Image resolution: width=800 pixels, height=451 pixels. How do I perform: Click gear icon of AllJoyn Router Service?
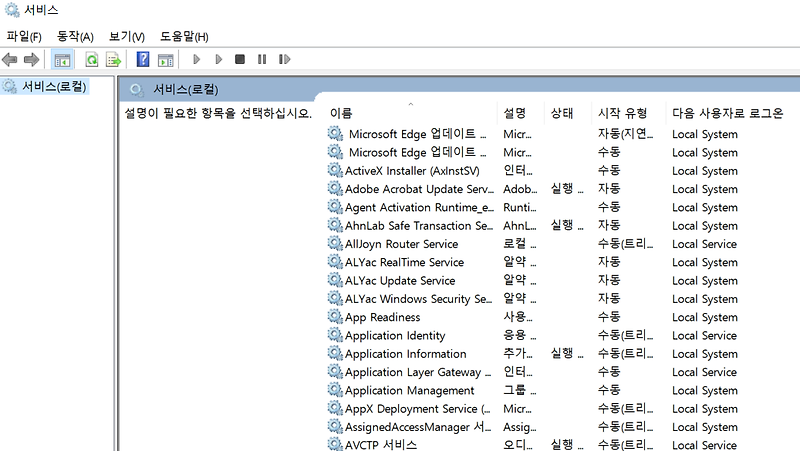[335, 243]
